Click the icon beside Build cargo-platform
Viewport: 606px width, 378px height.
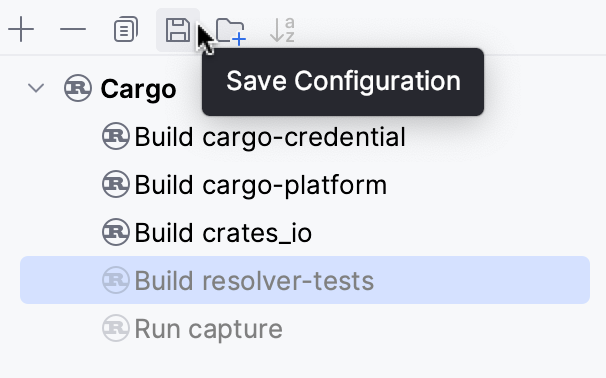(x=116, y=184)
